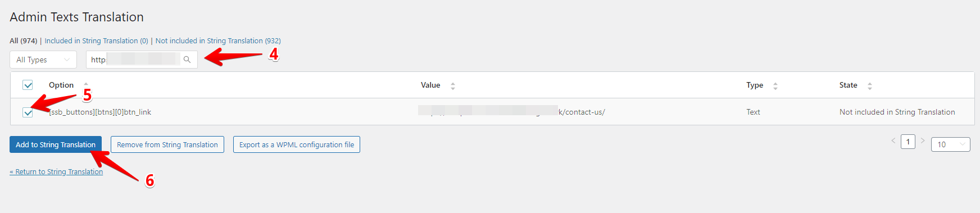
Task: Open the items per page dropdown
Action: point(951,144)
